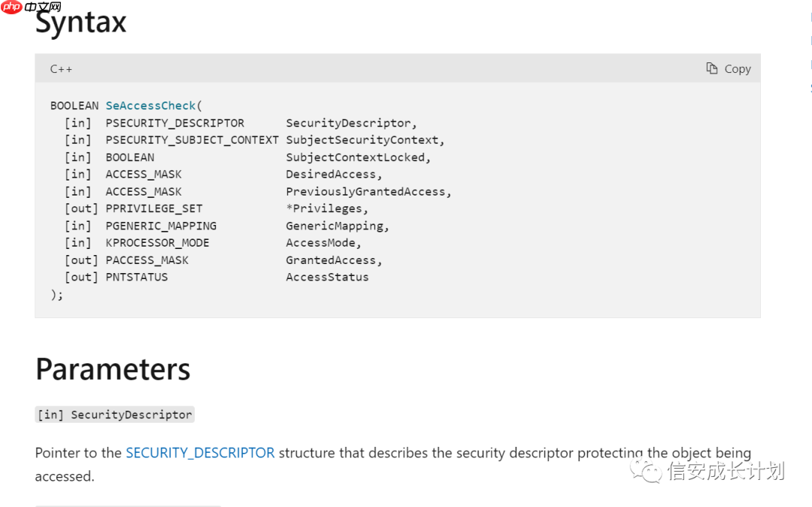Open the SECURITY_DESCRIPTOR structure link

coord(200,453)
